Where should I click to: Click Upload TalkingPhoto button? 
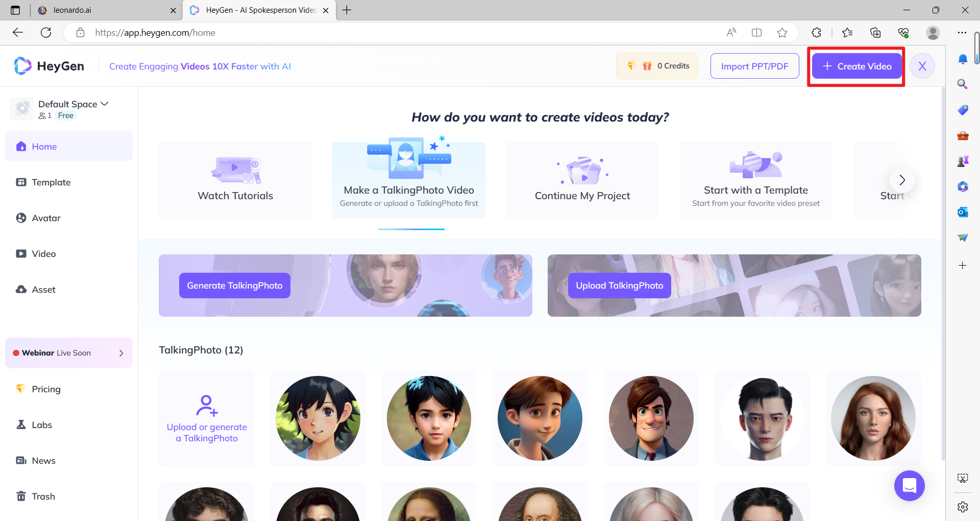pos(620,286)
